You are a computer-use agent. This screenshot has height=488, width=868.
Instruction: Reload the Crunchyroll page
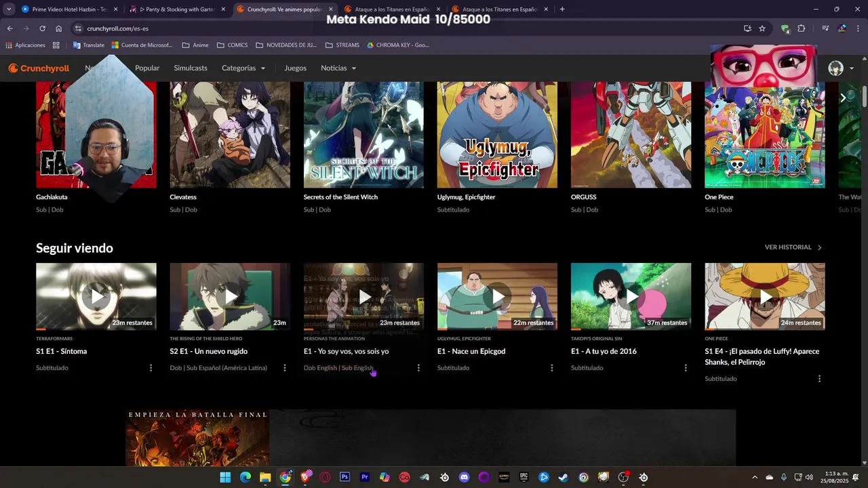(x=42, y=28)
